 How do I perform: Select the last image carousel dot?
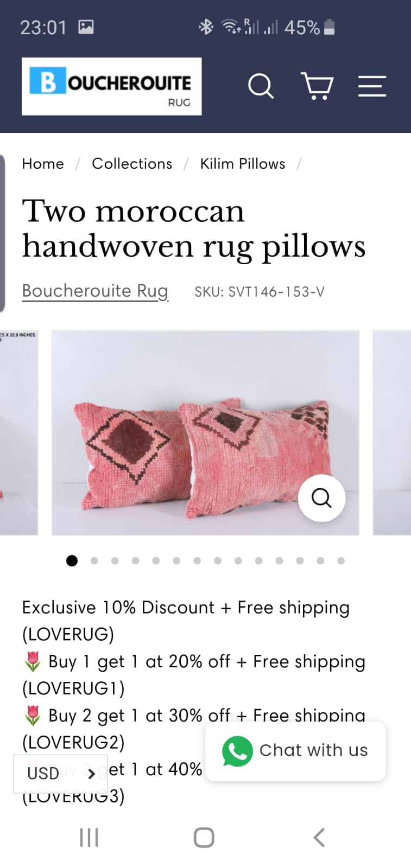(341, 561)
